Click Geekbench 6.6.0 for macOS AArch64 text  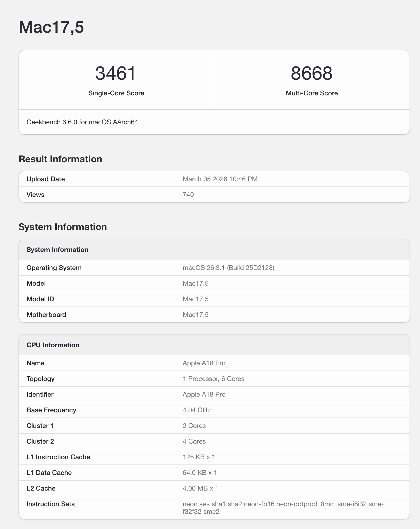click(82, 122)
